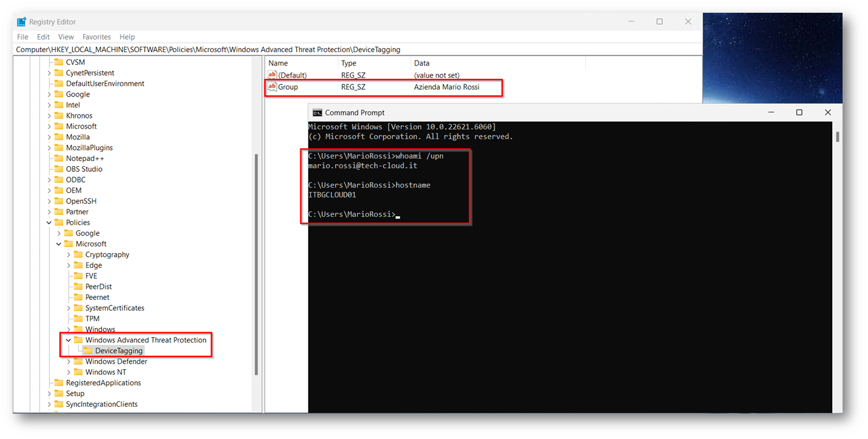Expand the Windows NT registry key
Screen dimensions: 868x439
point(69,372)
